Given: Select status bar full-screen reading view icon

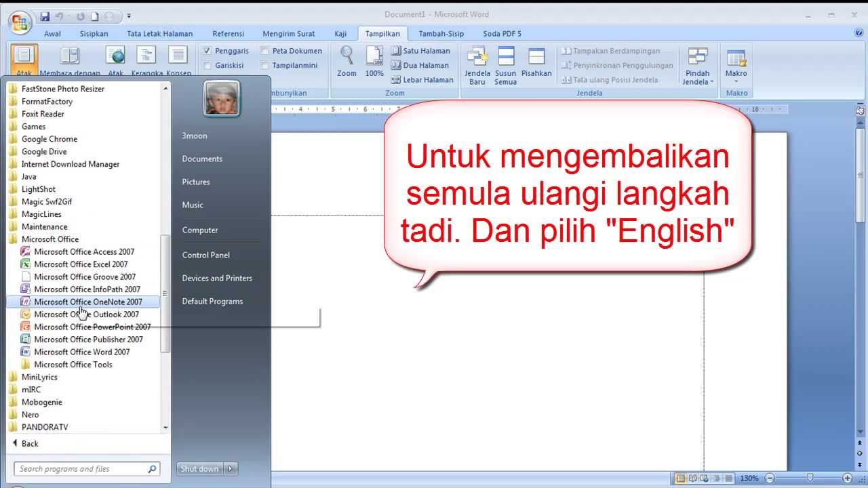Looking at the screenshot, I should 692,479.
